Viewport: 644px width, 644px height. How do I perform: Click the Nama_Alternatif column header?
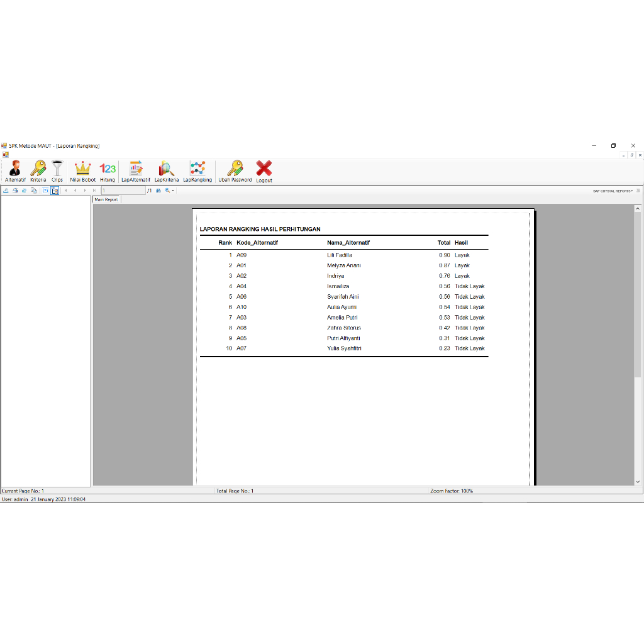348,243
